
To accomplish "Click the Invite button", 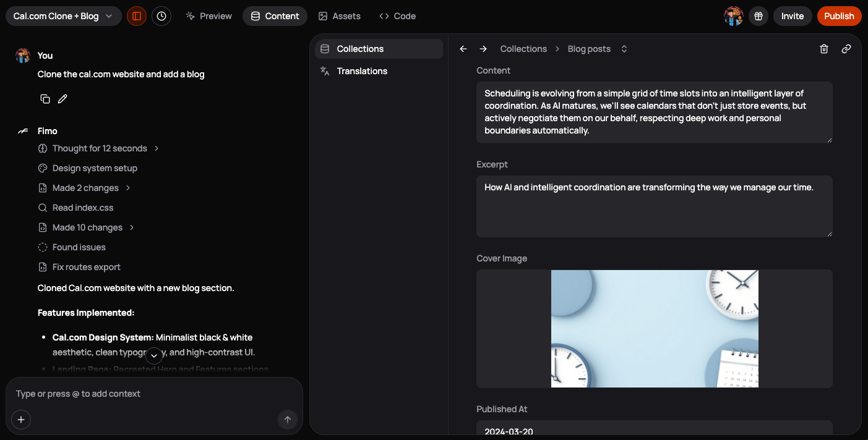I will pos(793,15).
